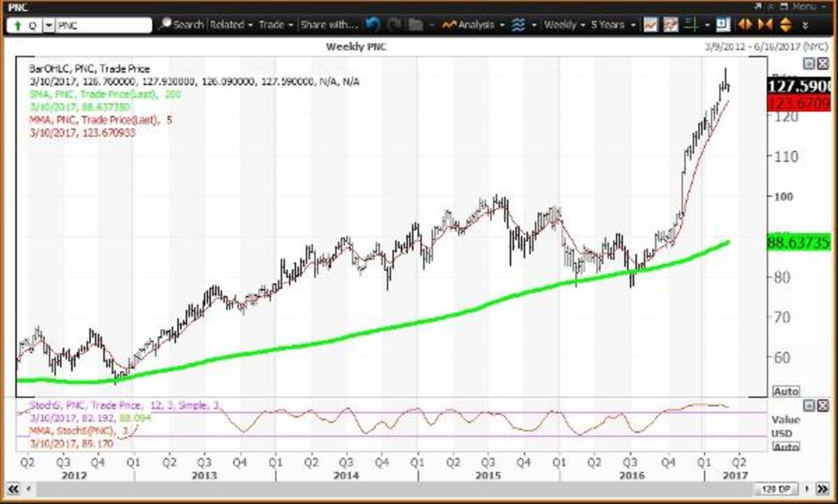Click the orange vertical scale arrows icon
The image size is (838, 504).
[x=785, y=25]
